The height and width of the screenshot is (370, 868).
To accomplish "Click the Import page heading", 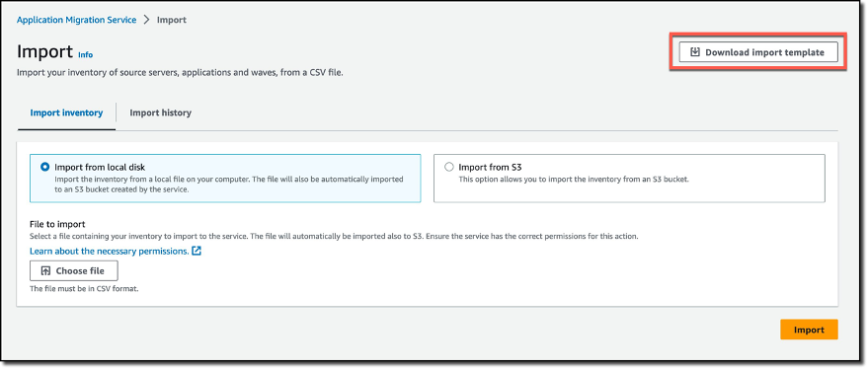I will [x=44, y=51].
